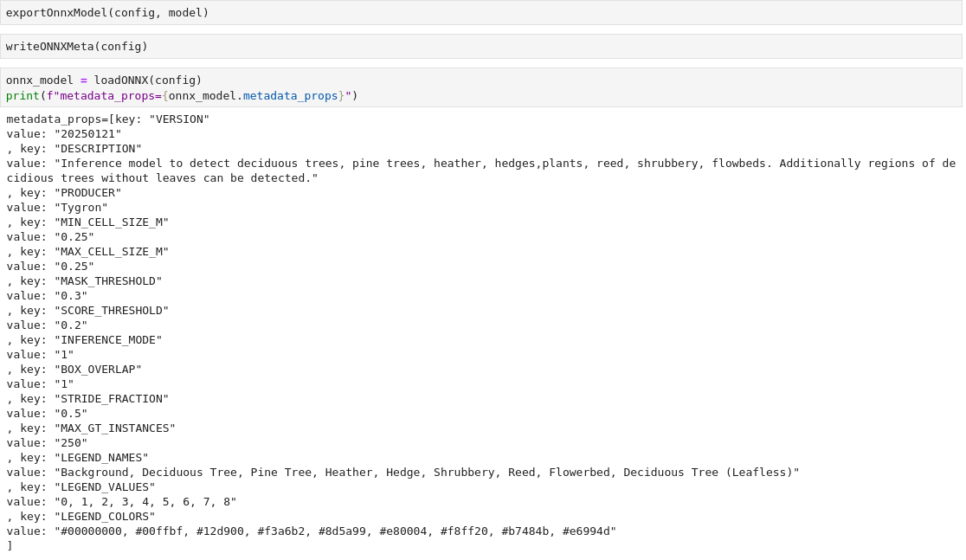The width and height of the screenshot is (966, 560).
Task: Click the PRODUCER value "Tygron"
Action: click(x=80, y=208)
